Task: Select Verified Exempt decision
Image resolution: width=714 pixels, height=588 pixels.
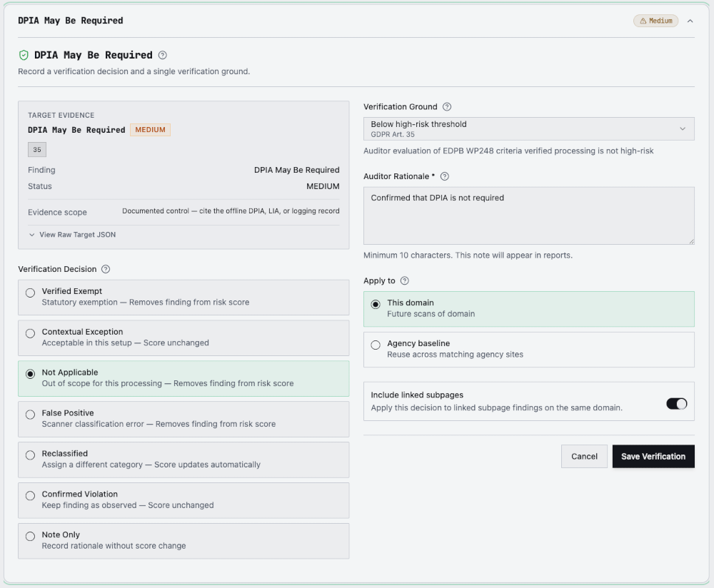Action: [x=183, y=297]
